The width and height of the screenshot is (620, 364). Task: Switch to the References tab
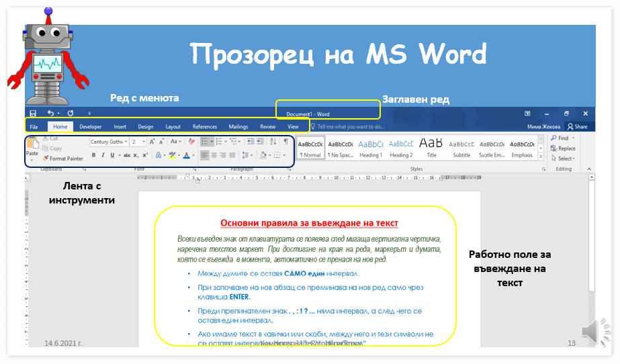(205, 127)
